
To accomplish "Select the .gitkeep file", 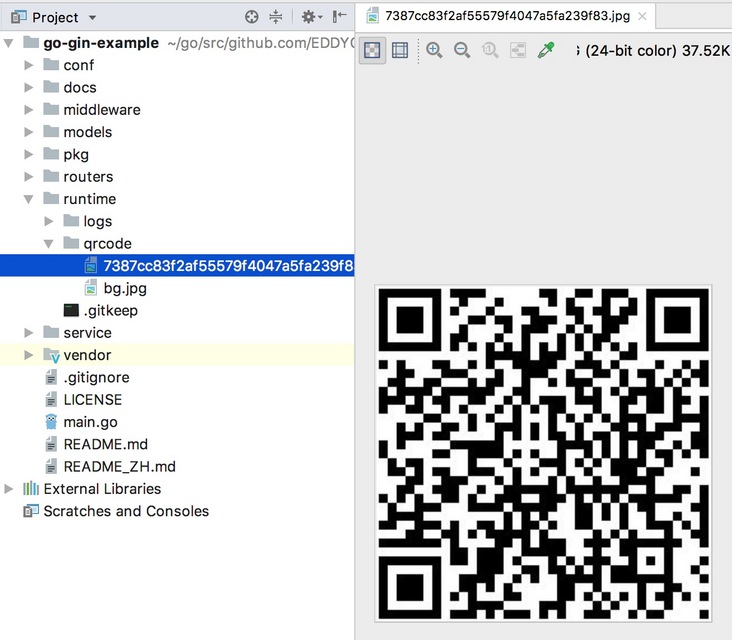I will [x=111, y=310].
